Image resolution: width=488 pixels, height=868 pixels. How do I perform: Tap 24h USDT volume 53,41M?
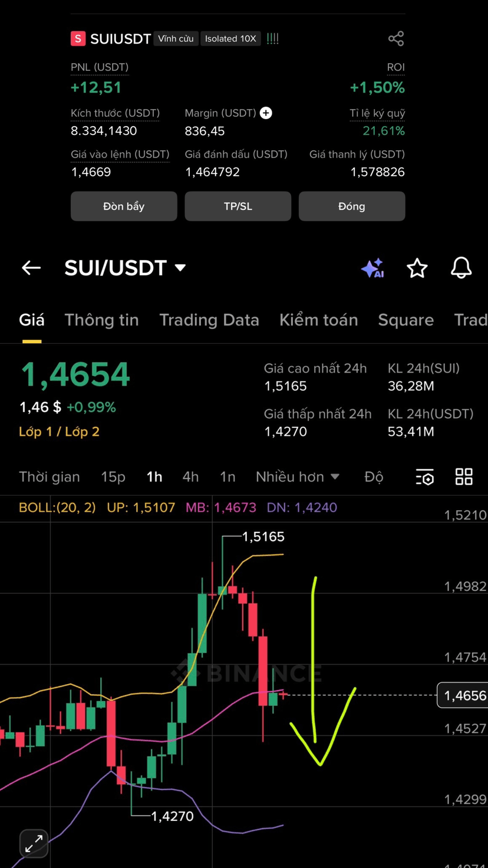411,432
